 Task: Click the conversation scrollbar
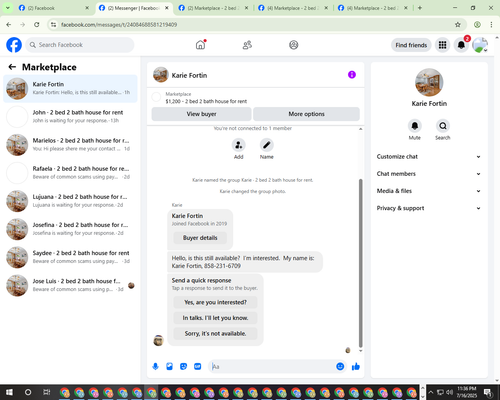[x=360, y=263]
